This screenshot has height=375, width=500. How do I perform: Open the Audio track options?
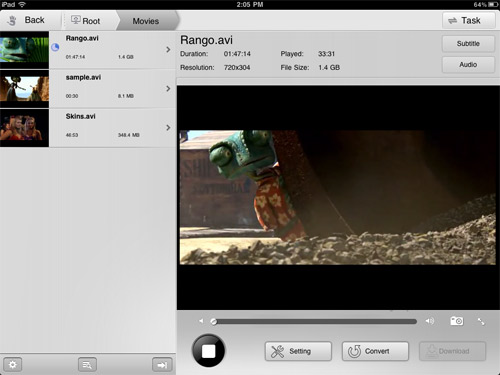point(468,65)
